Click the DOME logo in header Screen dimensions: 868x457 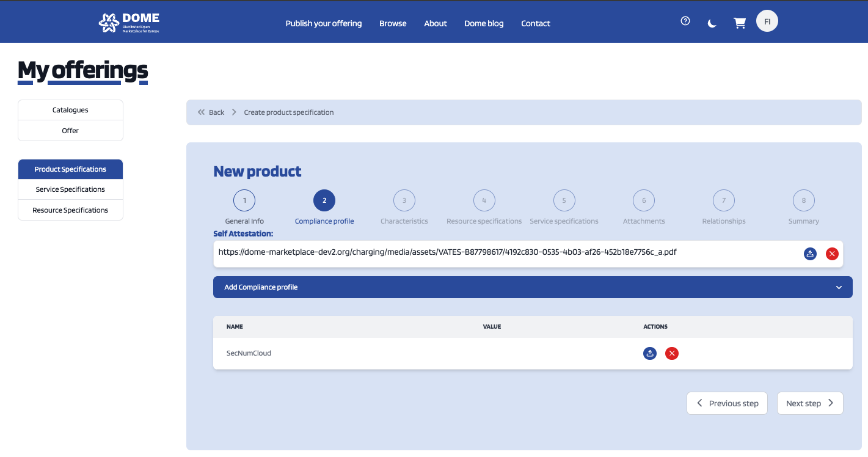[129, 23]
